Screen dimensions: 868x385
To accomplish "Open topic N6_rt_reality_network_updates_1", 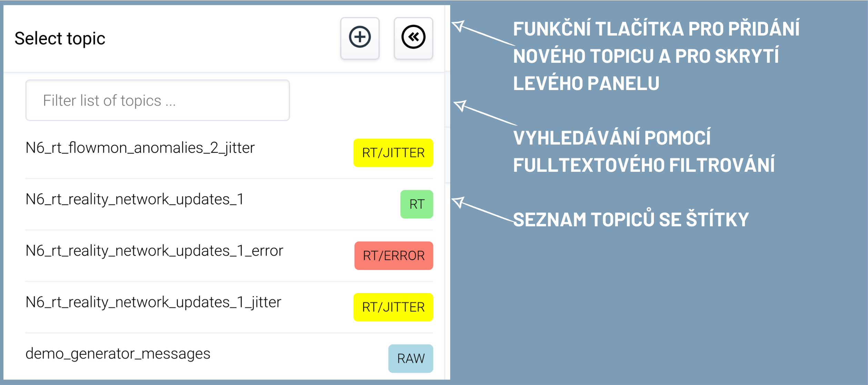I will point(135,199).
